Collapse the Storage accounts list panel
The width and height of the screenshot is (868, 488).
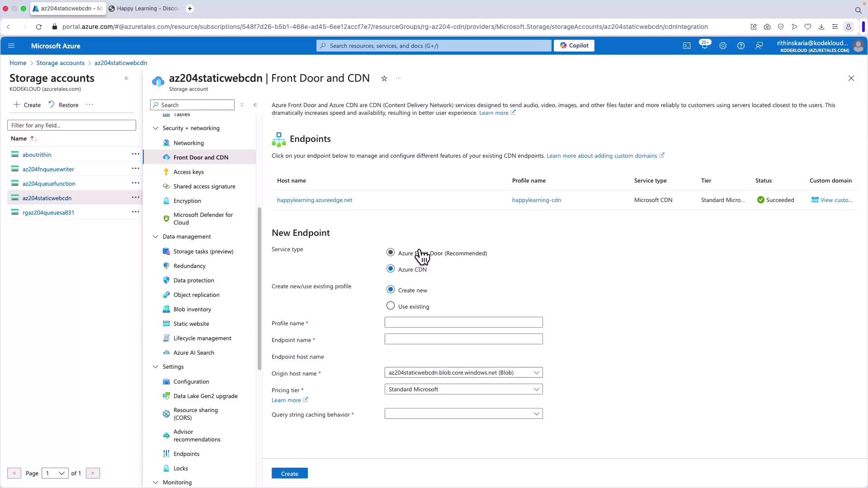click(127, 78)
